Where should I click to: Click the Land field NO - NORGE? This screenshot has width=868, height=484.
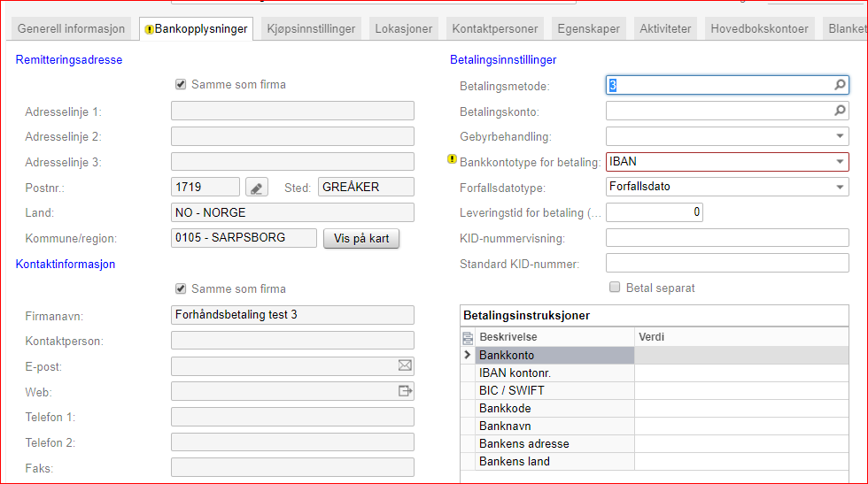coord(292,212)
